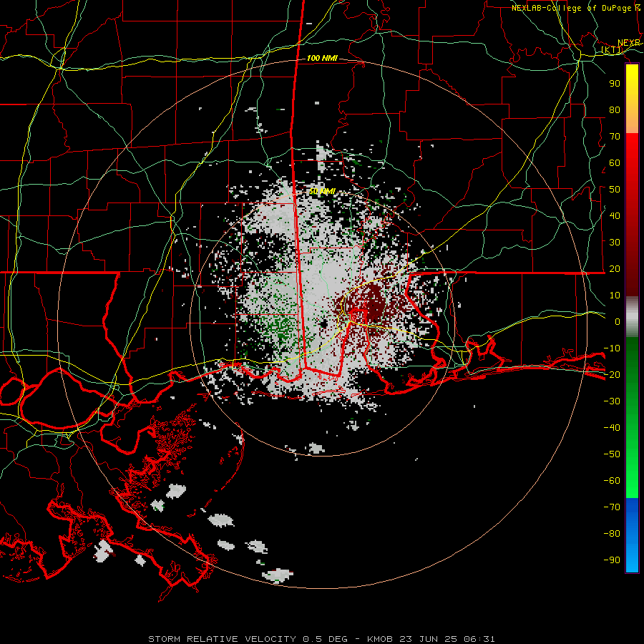
Task: Click the -90 value on the scale
Action: pyautogui.click(x=612, y=560)
